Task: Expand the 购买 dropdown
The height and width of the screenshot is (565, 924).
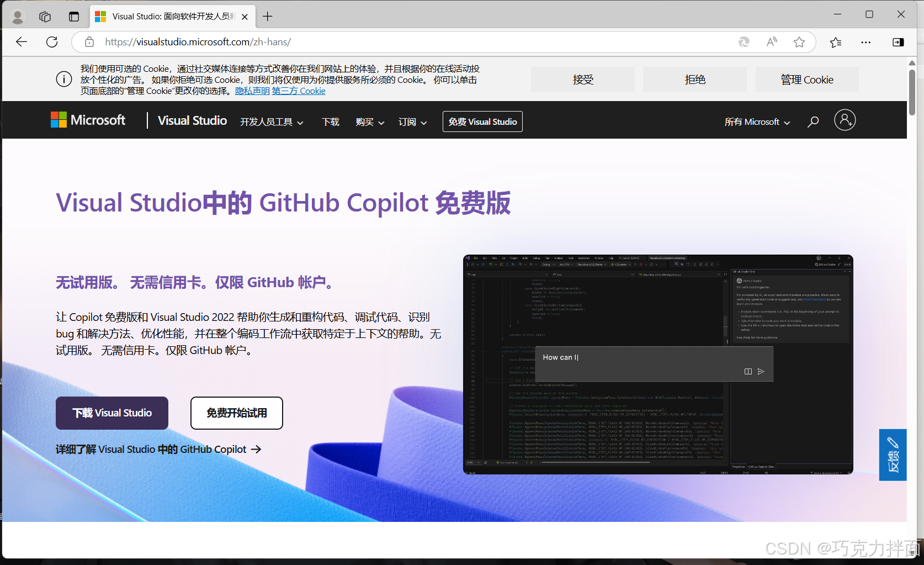Action: tap(370, 122)
